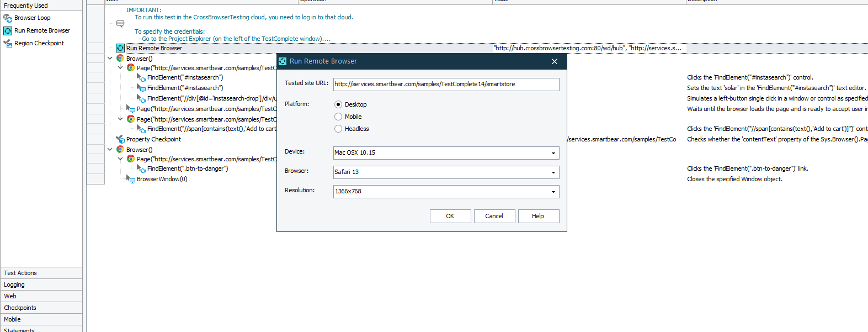The image size is (868, 332).
Task: Cancel the Run Remote Browser dialog
Action: tap(494, 216)
